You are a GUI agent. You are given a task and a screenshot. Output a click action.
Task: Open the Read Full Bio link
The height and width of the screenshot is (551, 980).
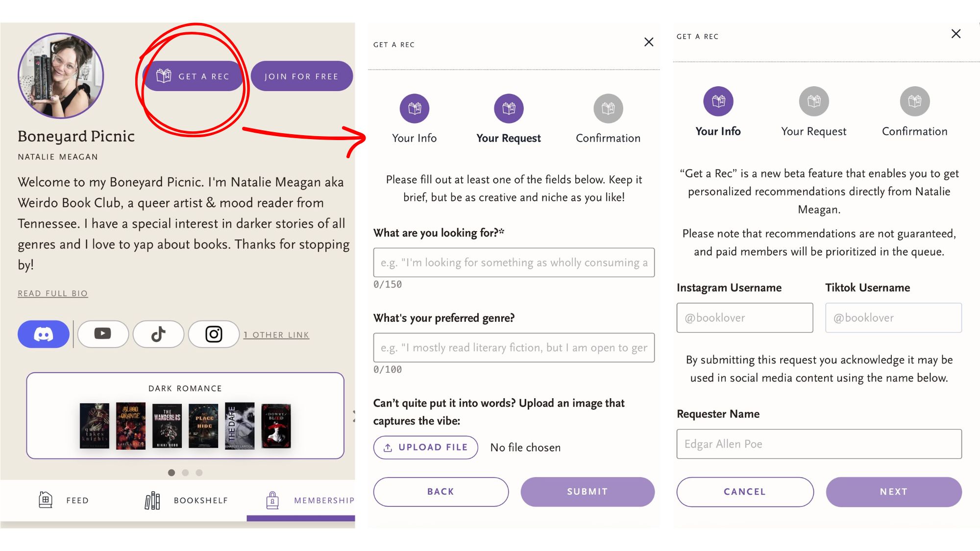point(53,293)
